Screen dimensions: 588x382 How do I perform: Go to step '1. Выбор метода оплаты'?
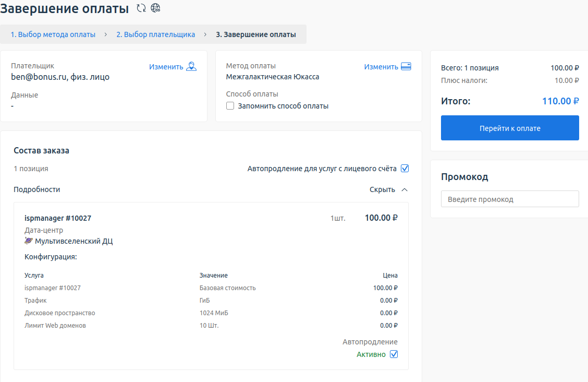(x=53, y=34)
